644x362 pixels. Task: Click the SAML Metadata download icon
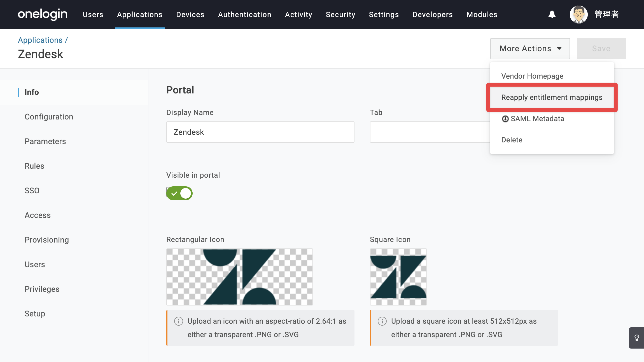coord(505,119)
